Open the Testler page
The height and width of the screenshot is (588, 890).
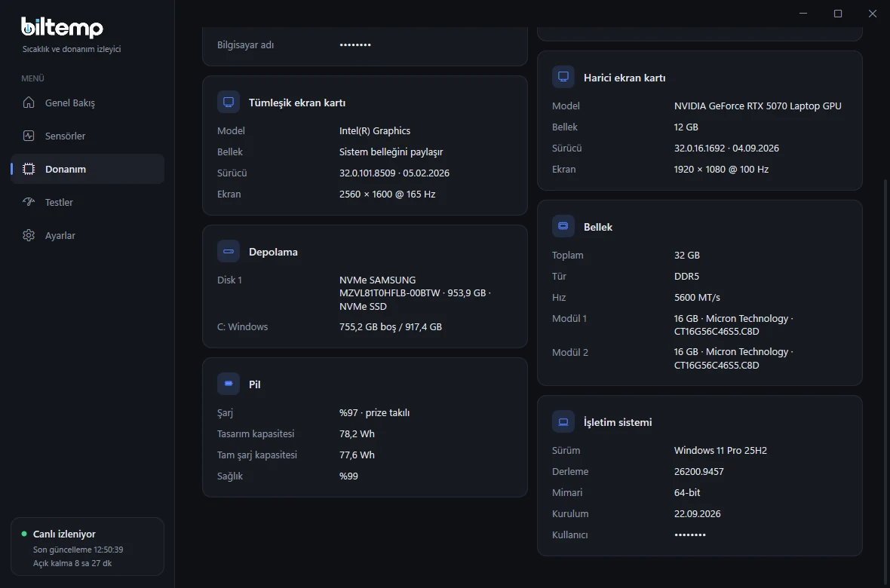(87, 202)
